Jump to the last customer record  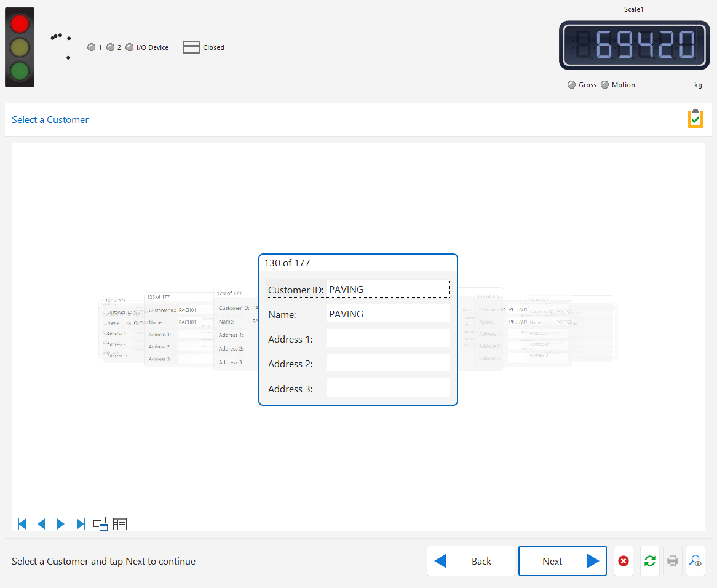(x=81, y=524)
